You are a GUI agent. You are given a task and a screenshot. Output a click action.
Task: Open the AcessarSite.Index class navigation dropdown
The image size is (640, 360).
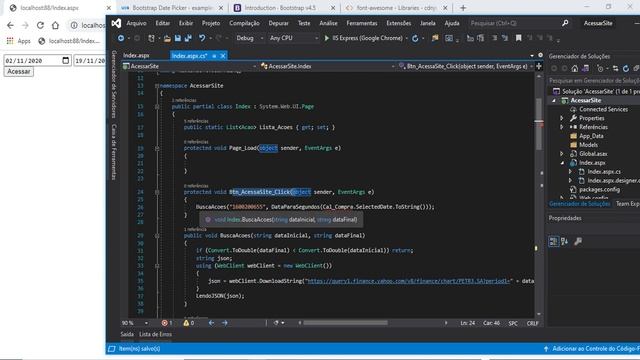coord(327,66)
